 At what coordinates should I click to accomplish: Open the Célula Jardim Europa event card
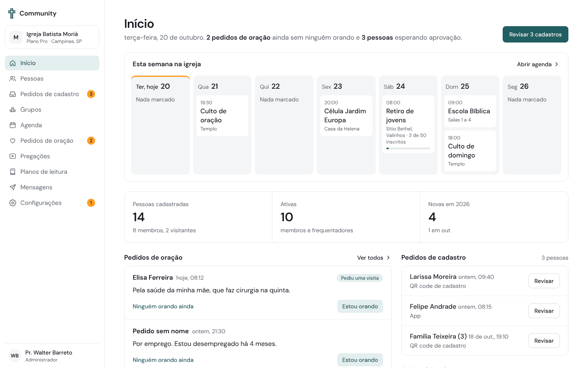(x=346, y=116)
